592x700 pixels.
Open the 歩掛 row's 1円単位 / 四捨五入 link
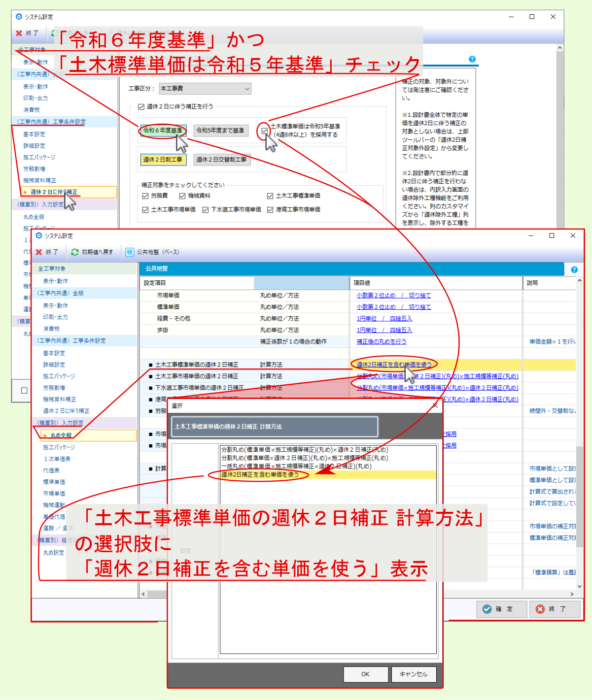(x=384, y=330)
